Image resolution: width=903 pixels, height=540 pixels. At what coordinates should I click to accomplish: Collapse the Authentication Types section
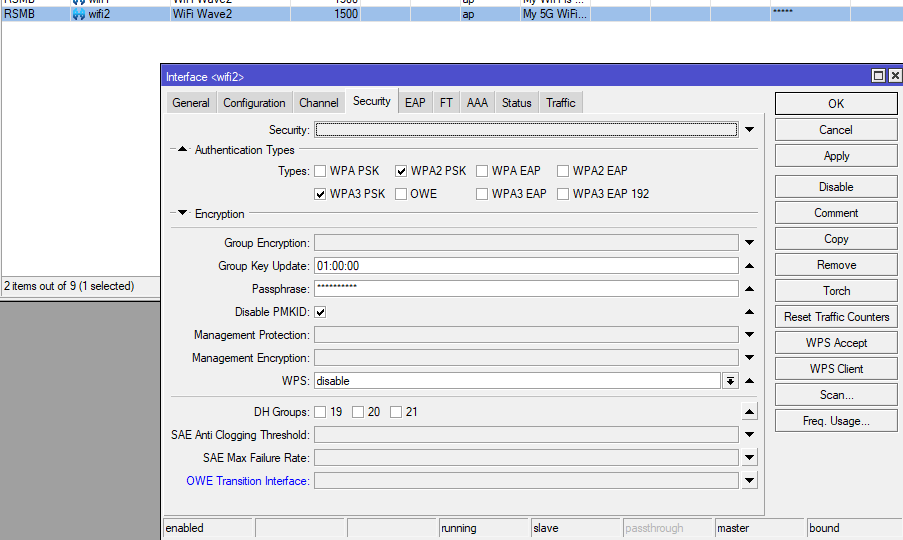tap(182, 150)
